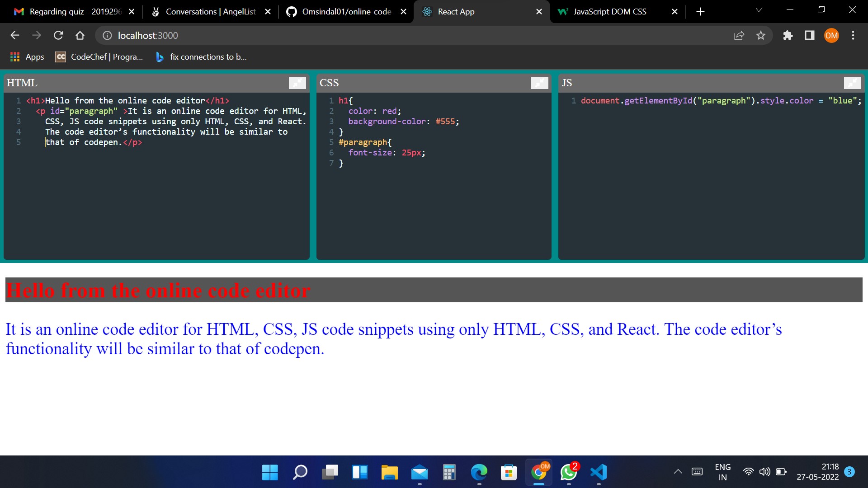The image size is (868, 488).
Task: Open Mail app from taskbar
Action: (x=419, y=472)
